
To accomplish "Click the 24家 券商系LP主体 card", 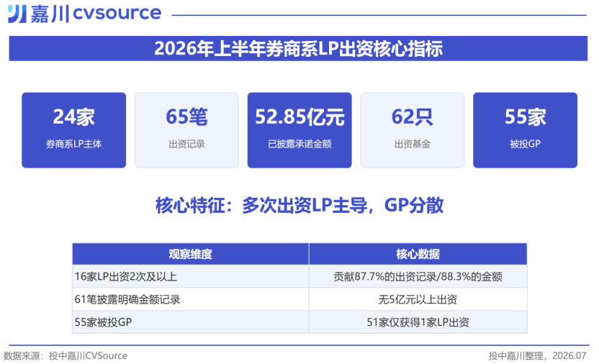I will tap(73, 130).
